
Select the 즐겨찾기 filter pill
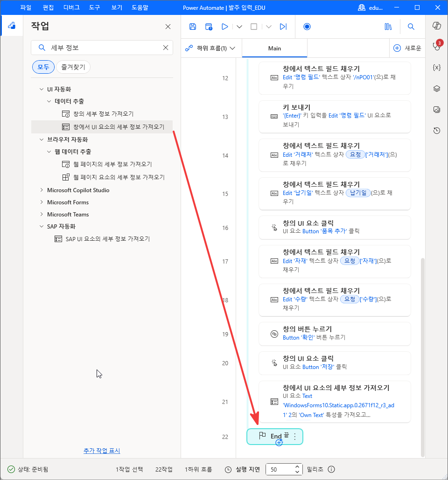point(73,67)
